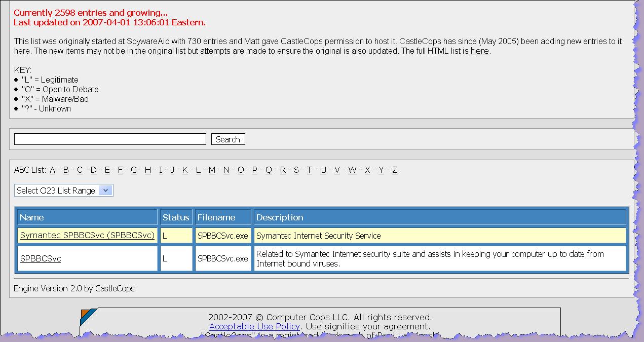
Task: Click the search text input field
Action: (110, 139)
